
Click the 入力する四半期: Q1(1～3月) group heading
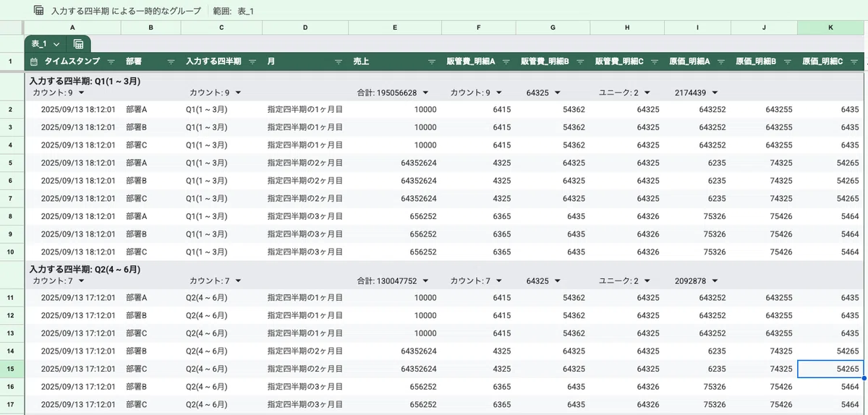pyautogui.click(x=85, y=81)
